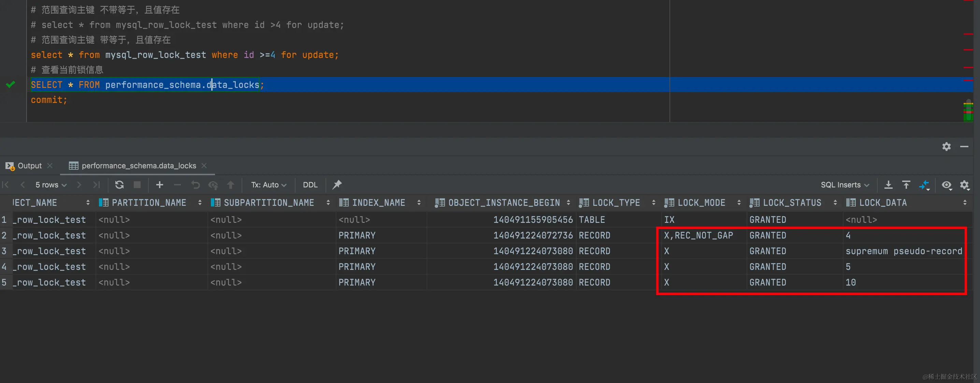Click the compare data blue arrows icon
The image size is (980, 383).
(x=924, y=185)
